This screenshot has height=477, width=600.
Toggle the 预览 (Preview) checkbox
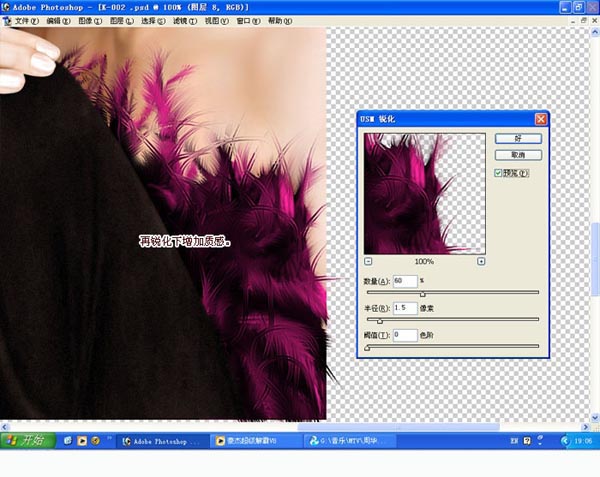pyautogui.click(x=498, y=173)
